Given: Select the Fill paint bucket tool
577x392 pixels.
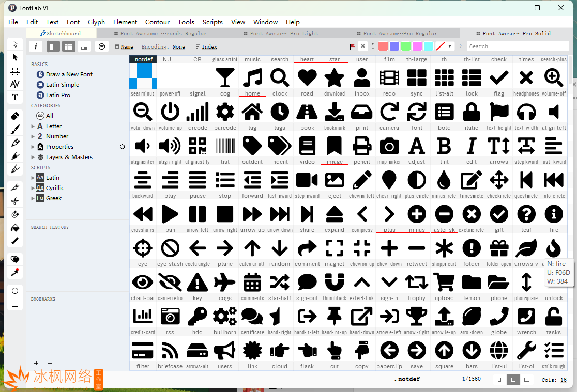Looking at the screenshot, I should (x=15, y=228).
